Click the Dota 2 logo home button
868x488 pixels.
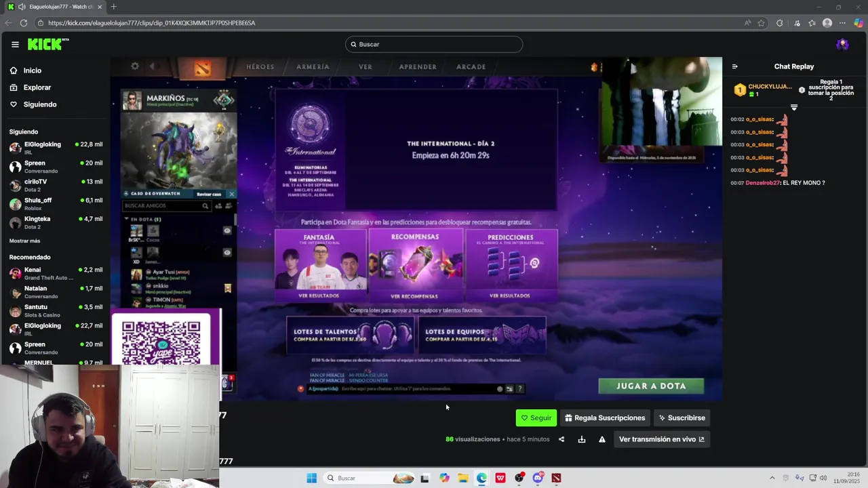202,67
